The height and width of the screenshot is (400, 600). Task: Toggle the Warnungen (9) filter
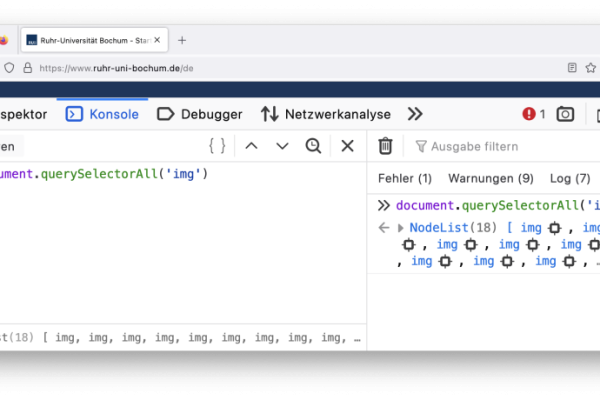click(x=491, y=178)
